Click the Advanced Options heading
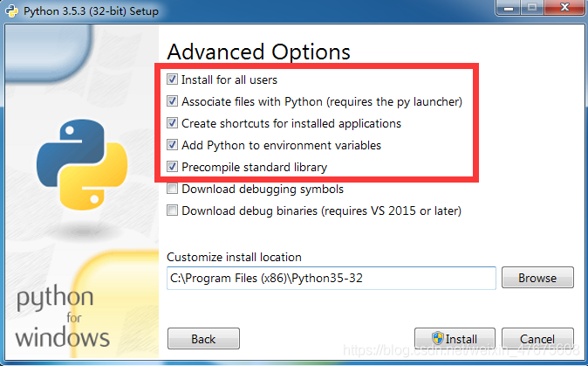This screenshot has width=588, height=366. (x=258, y=52)
